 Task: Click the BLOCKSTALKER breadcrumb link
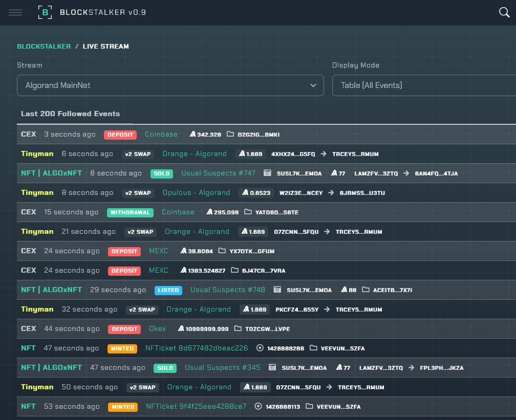44,46
